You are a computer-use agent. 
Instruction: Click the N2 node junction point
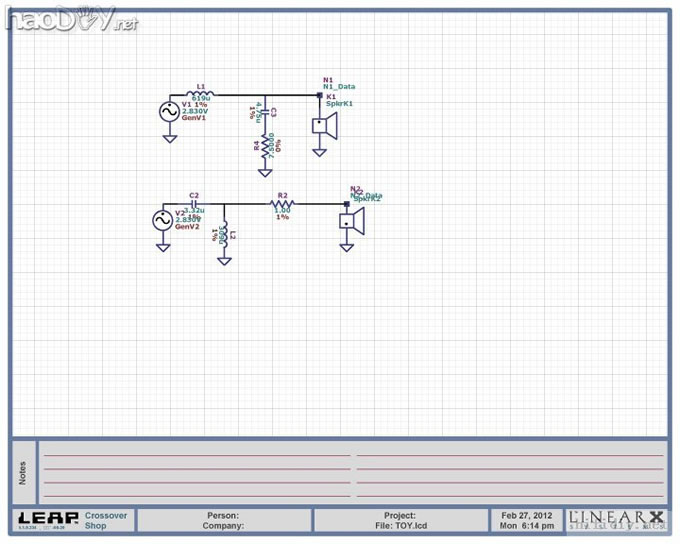click(346, 204)
